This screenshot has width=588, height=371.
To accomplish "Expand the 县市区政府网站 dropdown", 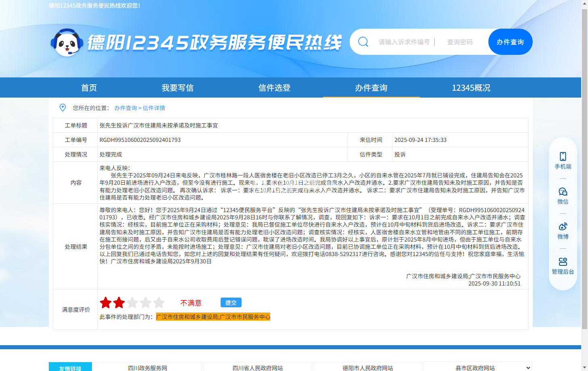I will (477, 367).
